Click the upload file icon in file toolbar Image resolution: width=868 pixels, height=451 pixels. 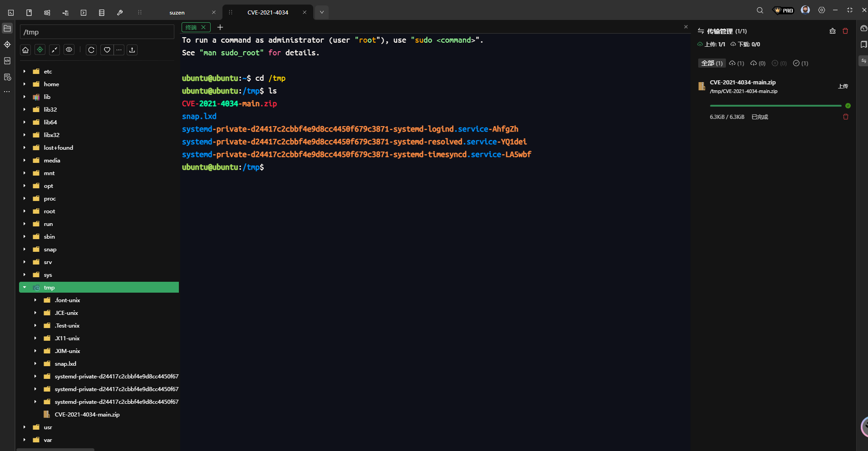(132, 50)
